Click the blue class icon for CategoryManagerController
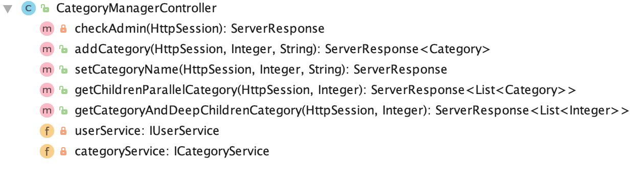Image resolution: width=644 pixels, height=185 pixels. click(x=28, y=9)
